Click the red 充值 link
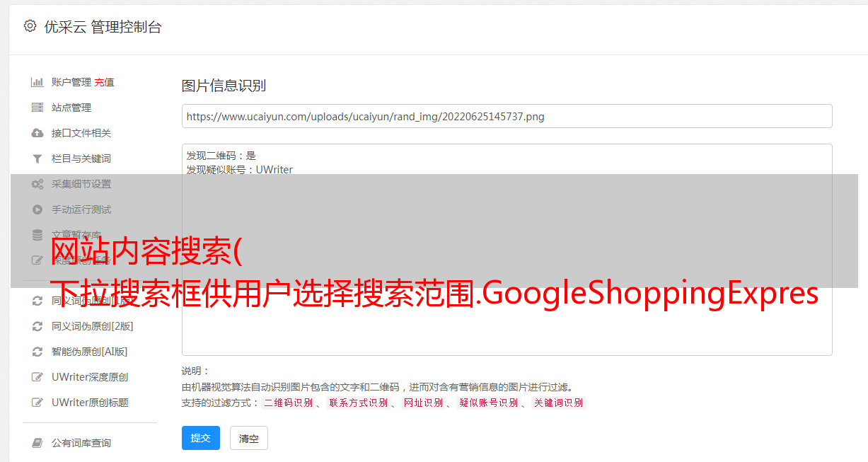868x462 pixels. (x=104, y=82)
